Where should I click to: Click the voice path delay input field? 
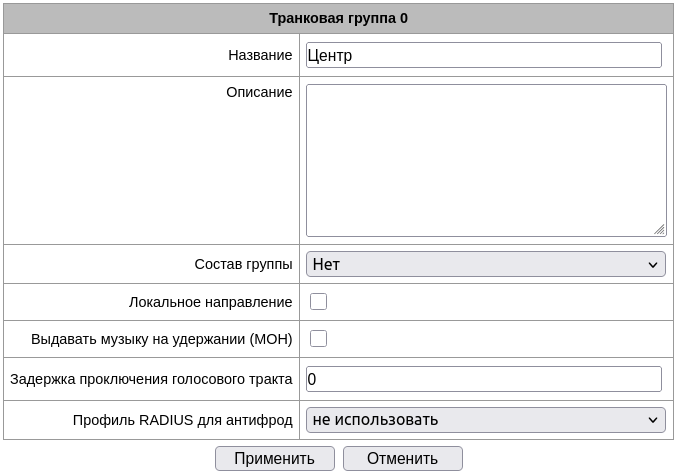tap(483, 379)
